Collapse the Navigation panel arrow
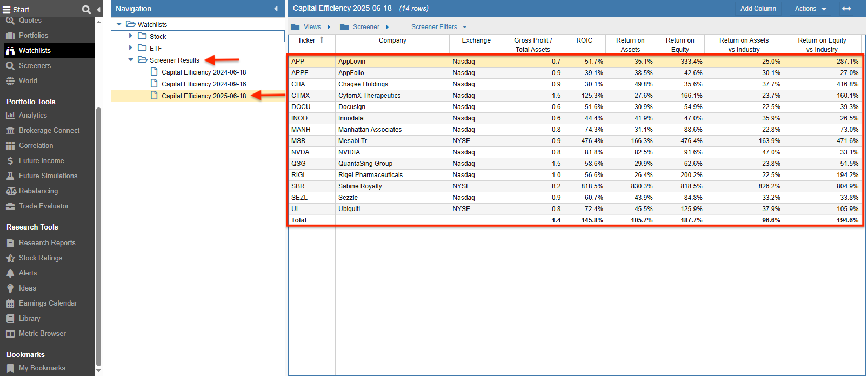Image resolution: width=868 pixels, height=378 pixels. 276,9
